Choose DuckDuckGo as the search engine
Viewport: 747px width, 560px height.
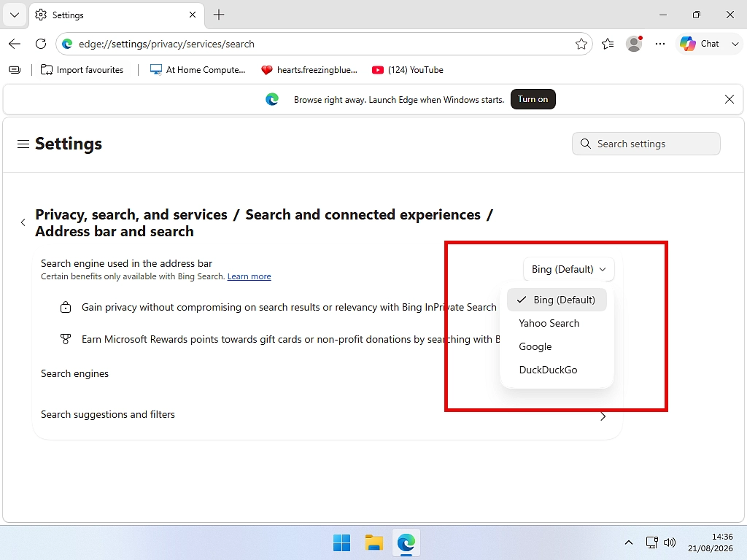pyautogui.click(x=557, y=370)
